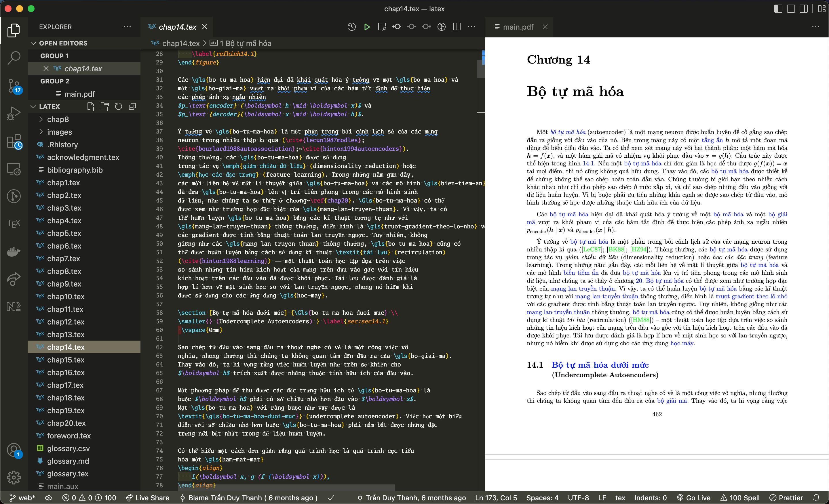Expand the chap8 folder
The height and width of the screenshot is (504, 829).
click(x=58, y=119)
